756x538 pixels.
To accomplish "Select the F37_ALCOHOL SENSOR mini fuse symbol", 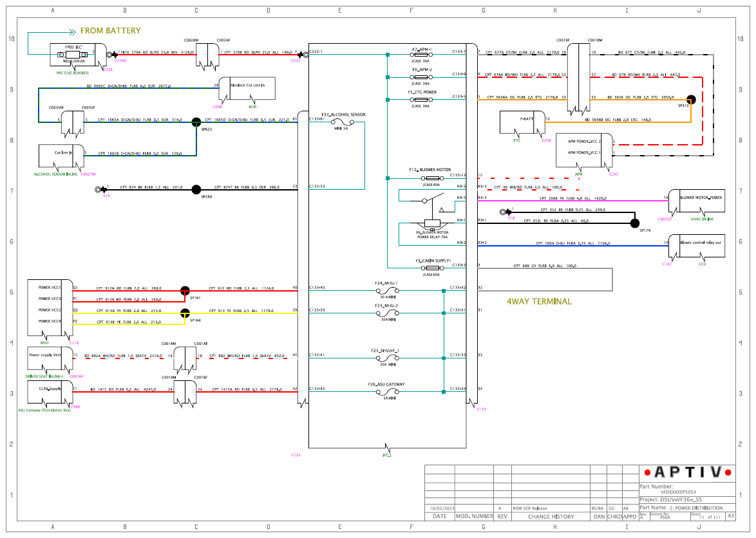I will pos(343,122).
